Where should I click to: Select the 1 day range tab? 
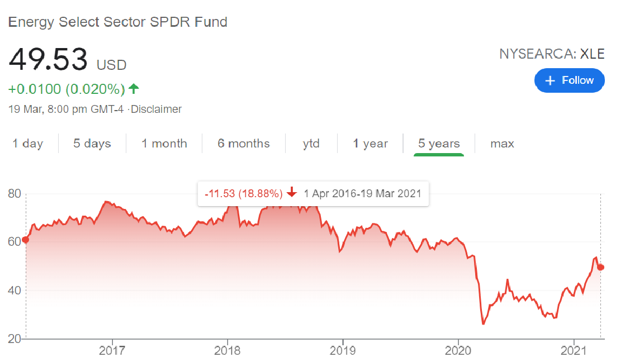coord(28,144)
